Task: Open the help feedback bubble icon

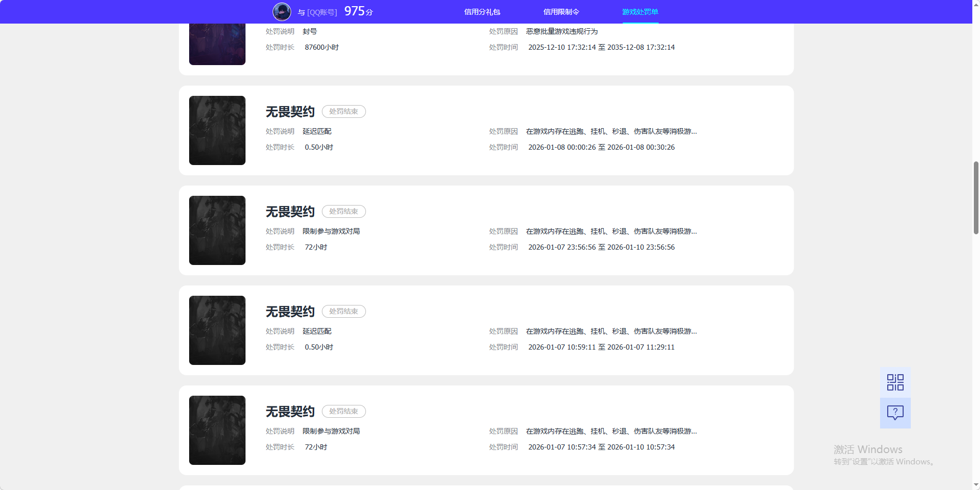Action: point(895,413)
